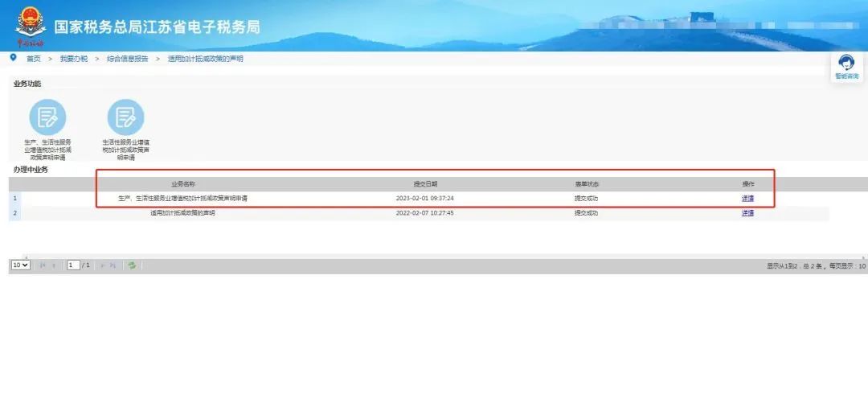Click the 办理中业务 section heading
Viewport: 868px width, 411px height.
(31, 170)
